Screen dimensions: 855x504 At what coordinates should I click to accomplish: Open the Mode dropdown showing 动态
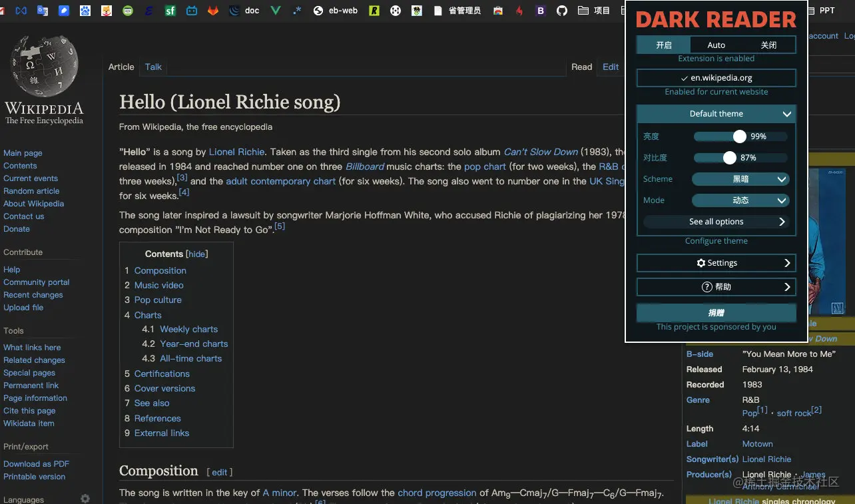click(x=740, y=200)
